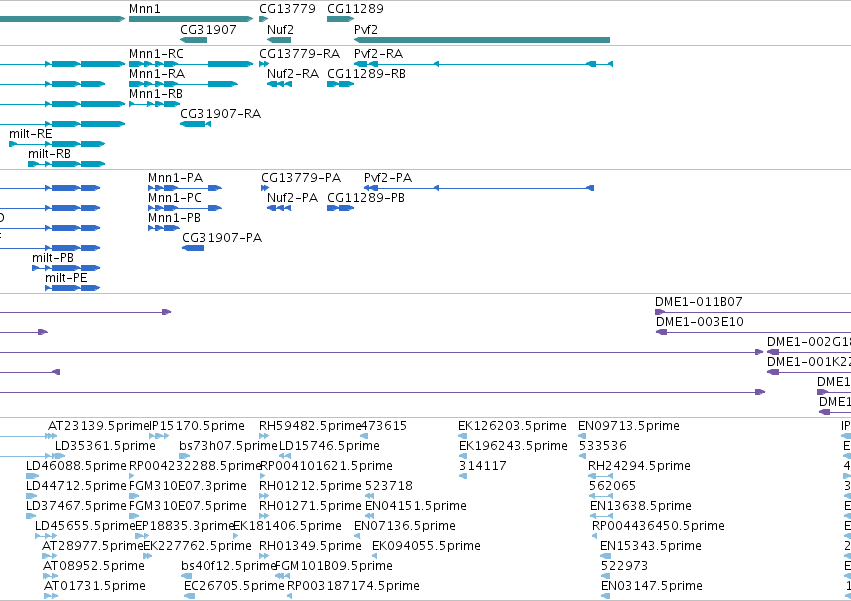This screenshot has height=601, width=851.
Task: Click the DME1-011B07 clone arrow
Action: [x=753, y=312]
